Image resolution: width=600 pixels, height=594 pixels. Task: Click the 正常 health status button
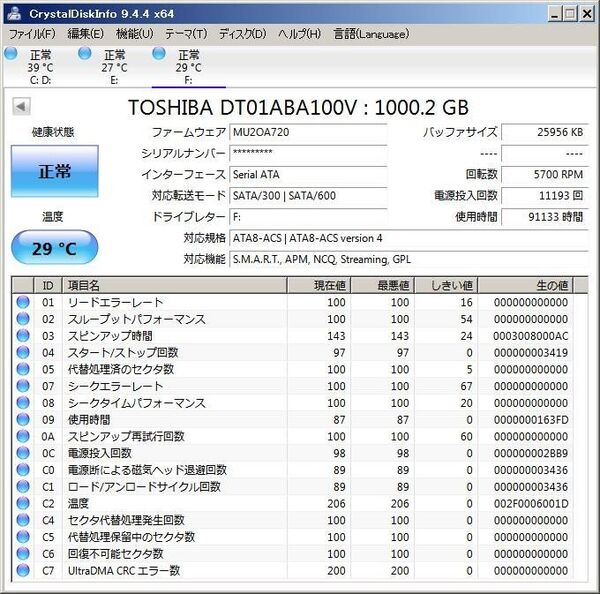(x=55, y=171)
